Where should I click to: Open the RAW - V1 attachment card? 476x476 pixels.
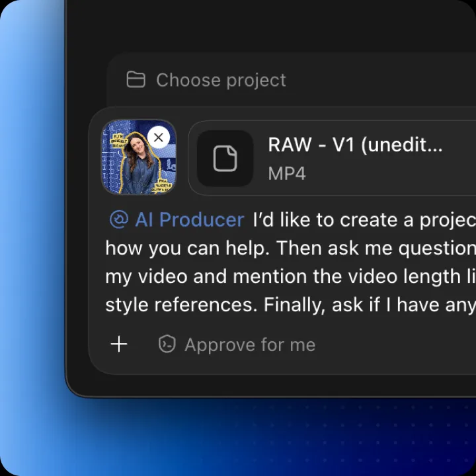click(x=332, y=158)
